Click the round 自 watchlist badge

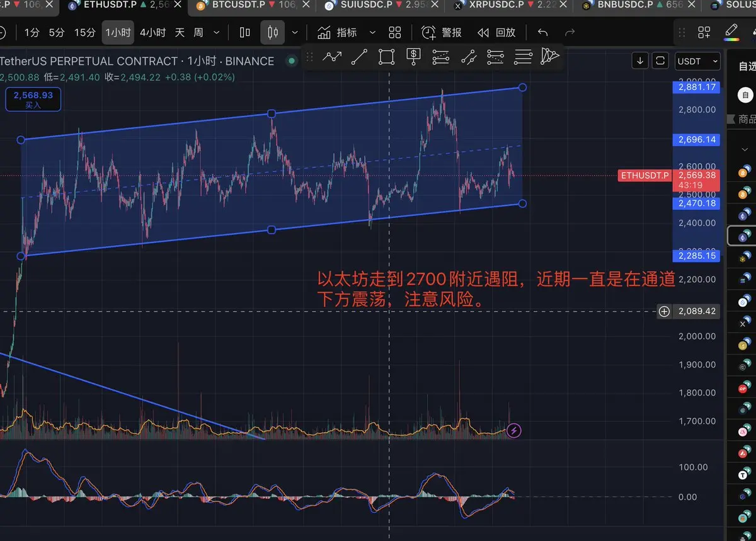pyautogui.click(x=746, y=96)
